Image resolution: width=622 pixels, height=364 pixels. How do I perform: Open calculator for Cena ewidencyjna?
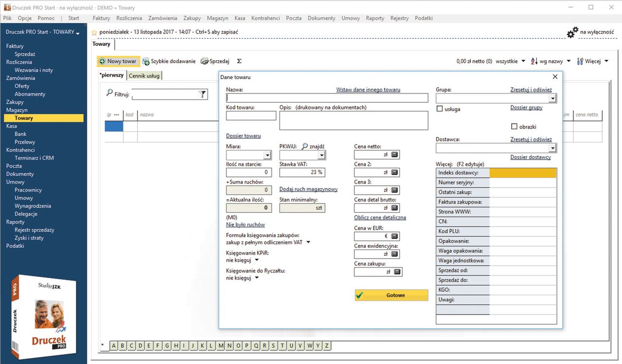(395, 254)
